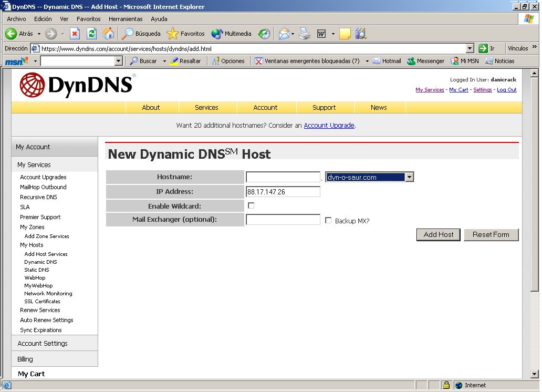Click MSN Buscar search button
The width and height of the screenshot is (542, 392).
143,61
